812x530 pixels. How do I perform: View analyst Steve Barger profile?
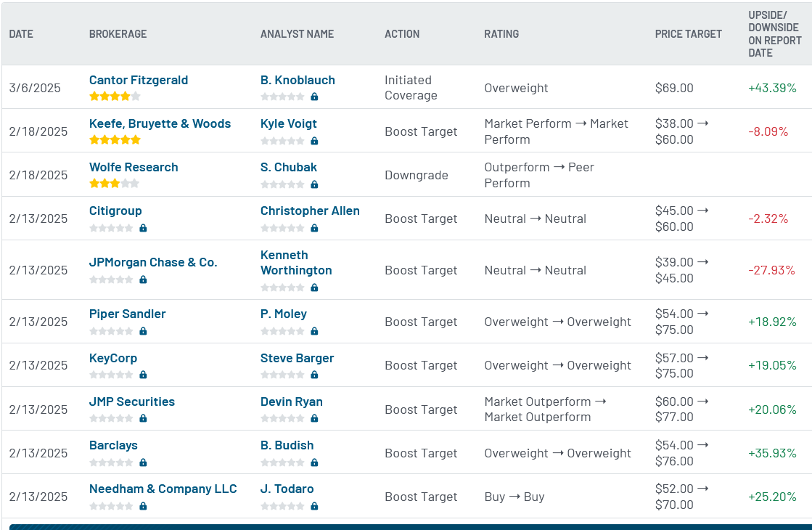tap(298, 358)
